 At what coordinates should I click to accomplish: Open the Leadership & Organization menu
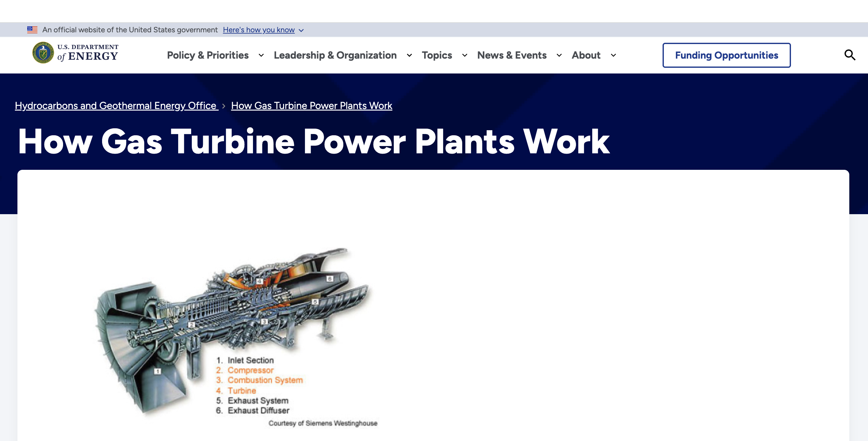335,55
